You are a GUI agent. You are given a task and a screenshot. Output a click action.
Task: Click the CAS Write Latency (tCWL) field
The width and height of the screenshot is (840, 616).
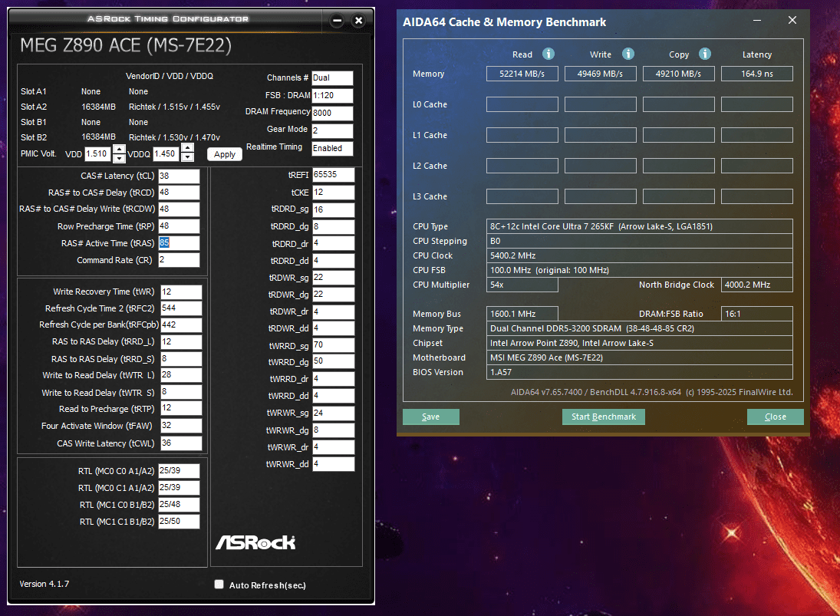click(x=181, y=443)
